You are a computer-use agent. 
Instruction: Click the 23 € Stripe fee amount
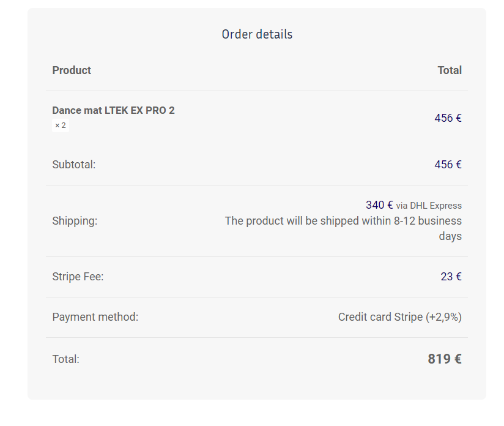[x=451, y=277]
